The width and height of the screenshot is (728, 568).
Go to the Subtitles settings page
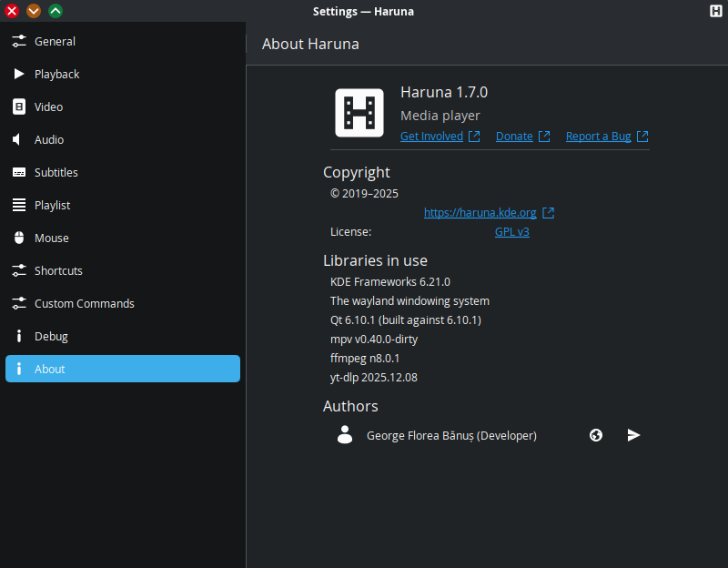(x=56, y=172)
